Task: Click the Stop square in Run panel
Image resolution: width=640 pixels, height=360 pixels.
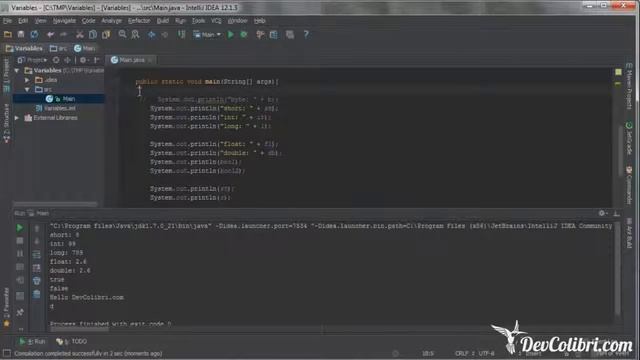Action: [x=20, y=241]
